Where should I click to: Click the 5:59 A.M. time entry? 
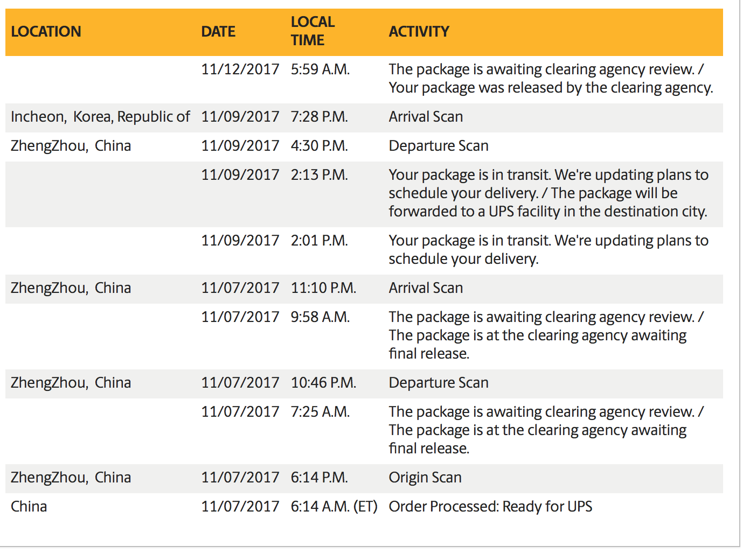320,69
